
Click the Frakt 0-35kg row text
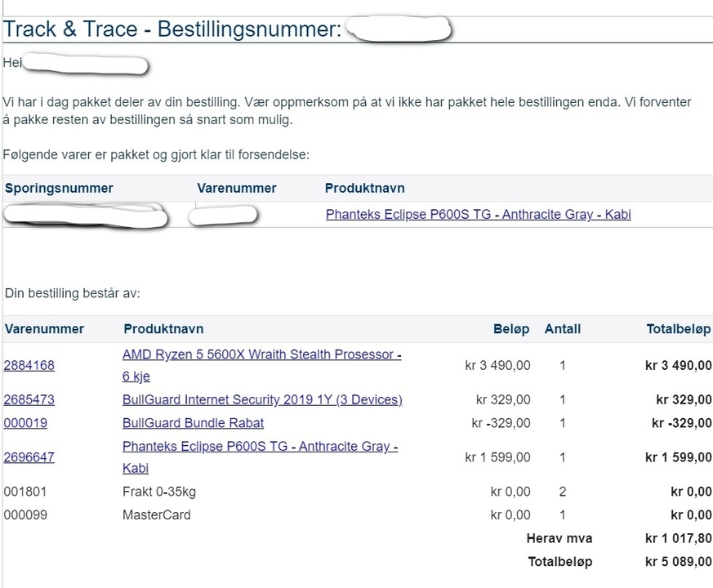159,492
